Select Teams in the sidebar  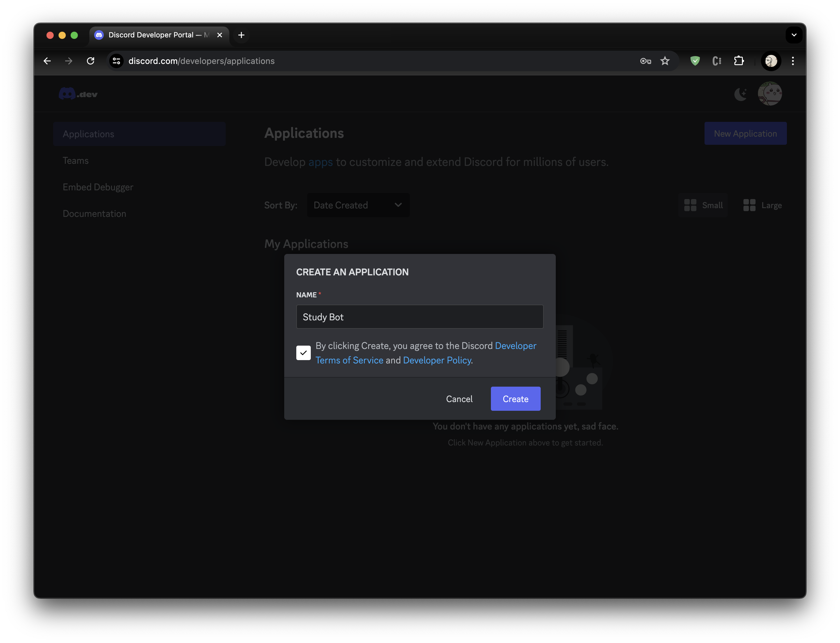pyautogui.click(x=75, y=161)
